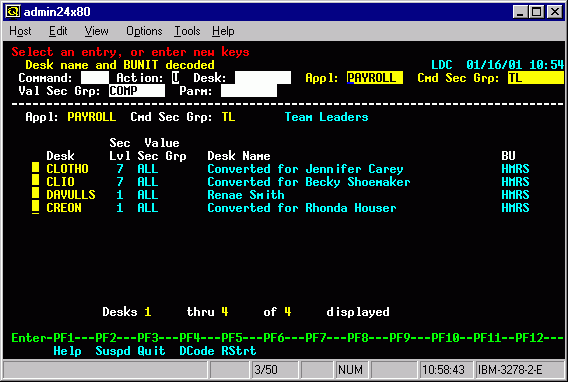Click 'Converted for Rhonda Houser' desk name
Image resolution: width=568 pixels, height=382 pixels.
[302, 208]
